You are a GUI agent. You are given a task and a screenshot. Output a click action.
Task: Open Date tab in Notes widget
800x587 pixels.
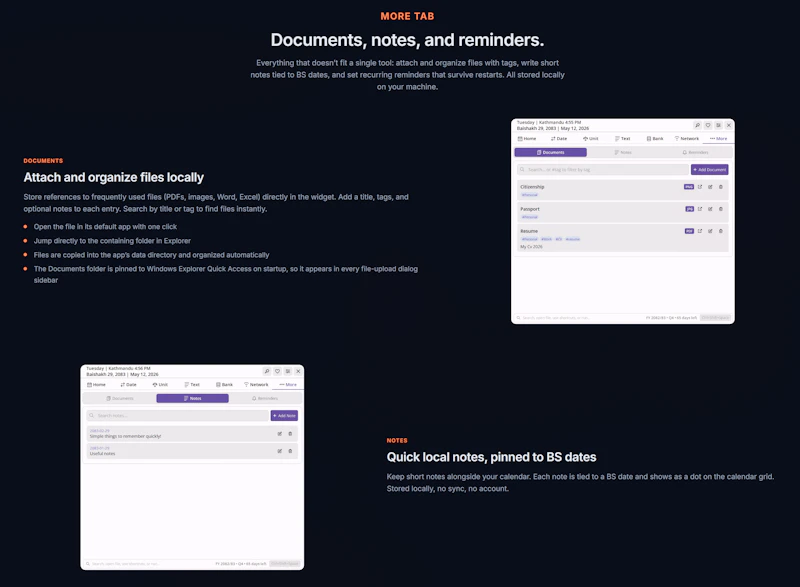(x=129, y=385)
